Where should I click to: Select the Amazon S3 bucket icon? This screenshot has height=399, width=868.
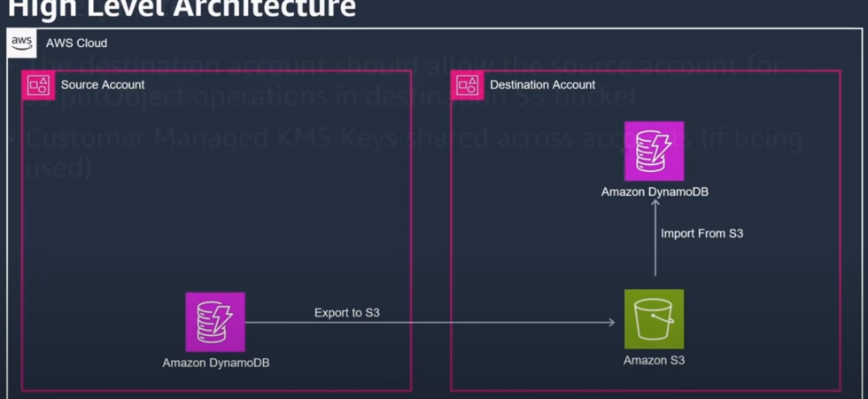pyautogui.click(x=655, y=319)
